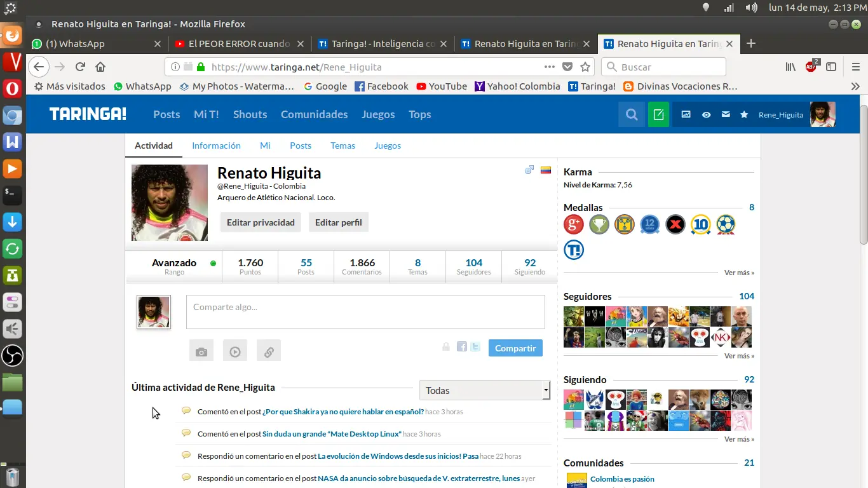Click the Firefox Buscar search field

[x=663, y=67]
